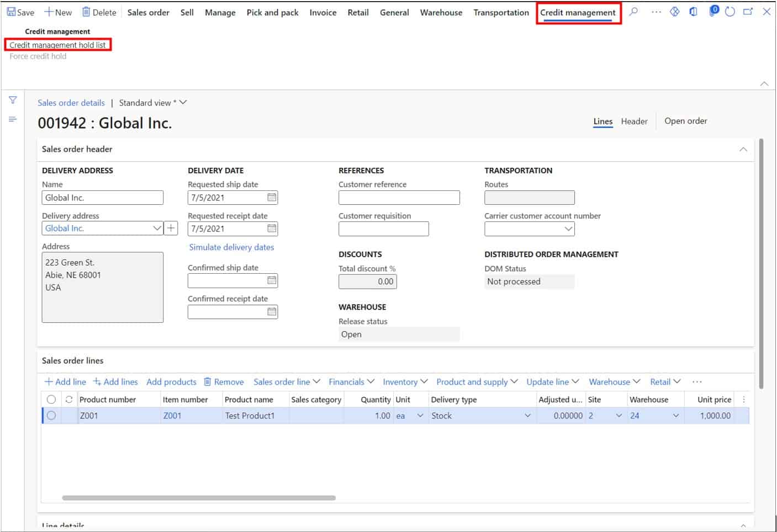This screenshot has width=777, height=532.
Task: Switch to the Pick and pack tab
Action: coord(272,12)
